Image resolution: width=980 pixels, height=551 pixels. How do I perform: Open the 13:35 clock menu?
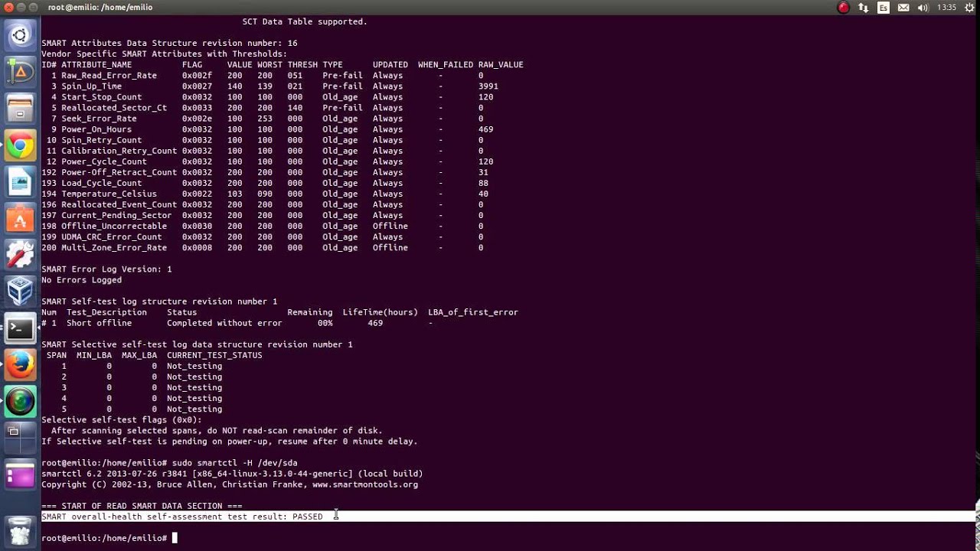point(947,8)
